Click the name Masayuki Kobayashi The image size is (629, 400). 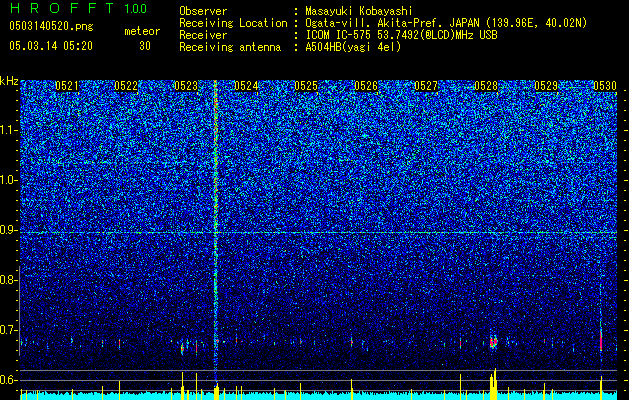(x=359, y=11)
